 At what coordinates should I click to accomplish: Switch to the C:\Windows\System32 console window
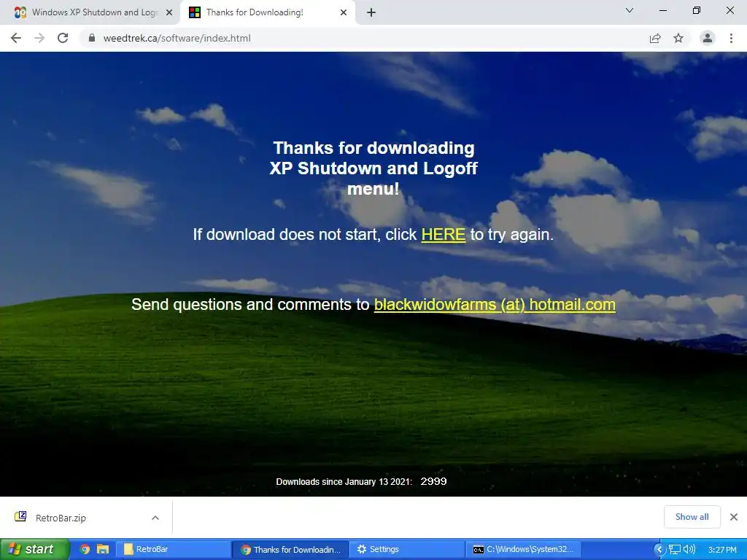[523, 549]
